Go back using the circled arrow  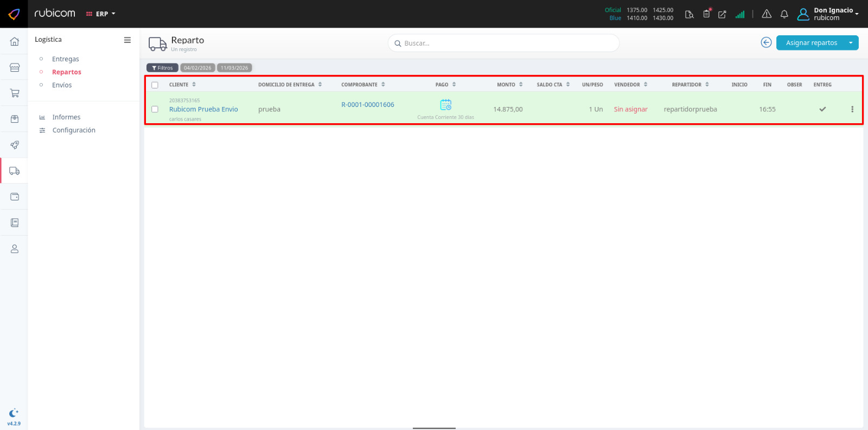(766, 42)
